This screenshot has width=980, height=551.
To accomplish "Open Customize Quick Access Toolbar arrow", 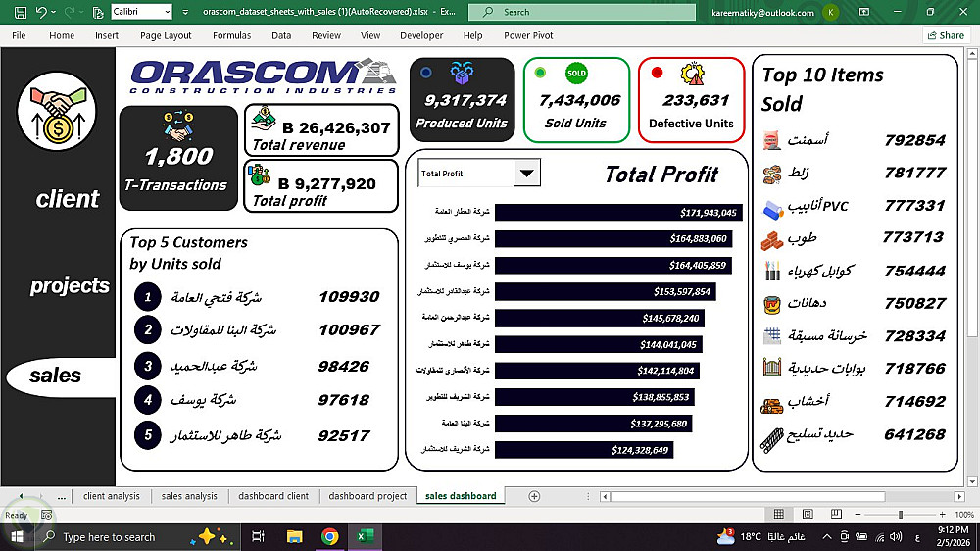I will (x=185, y=12).
